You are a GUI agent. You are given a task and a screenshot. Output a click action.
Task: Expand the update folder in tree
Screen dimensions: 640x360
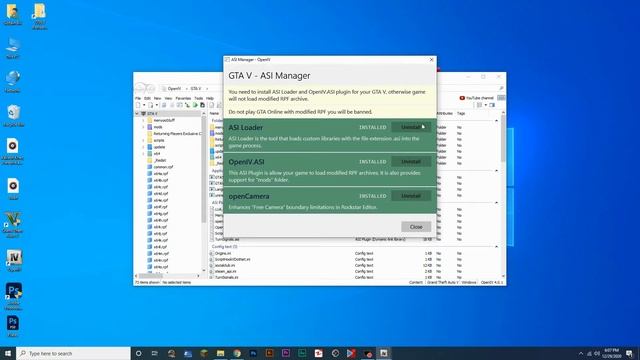click(144, 147)
